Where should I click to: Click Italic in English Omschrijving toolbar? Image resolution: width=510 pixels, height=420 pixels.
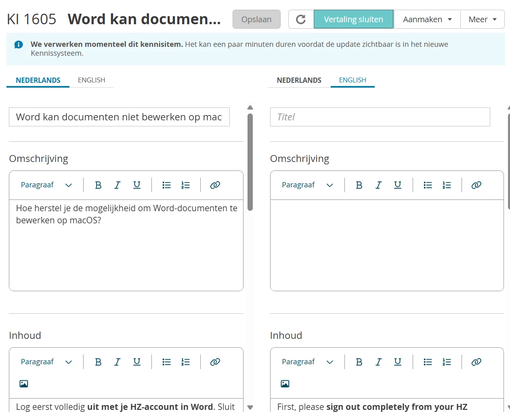pos(378,185)
